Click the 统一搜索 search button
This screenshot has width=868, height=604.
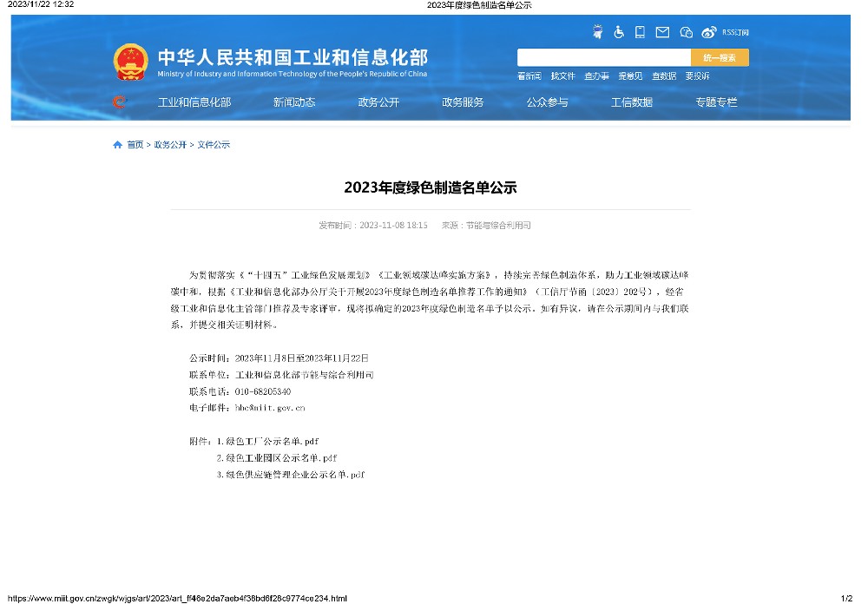(720, 57)
